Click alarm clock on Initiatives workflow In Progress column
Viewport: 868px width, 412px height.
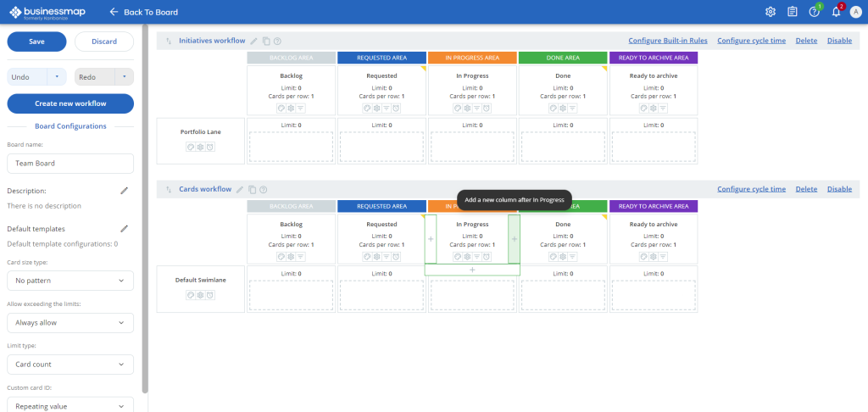(486, 109)
